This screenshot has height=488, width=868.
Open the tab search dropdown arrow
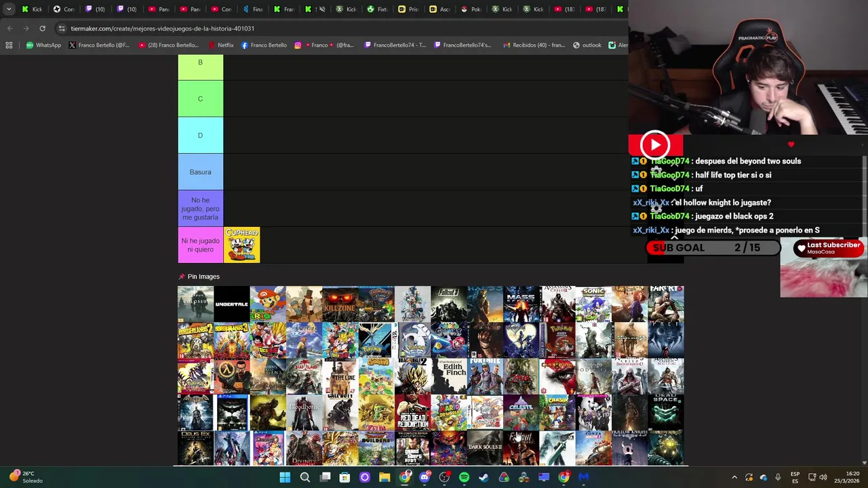9,9
